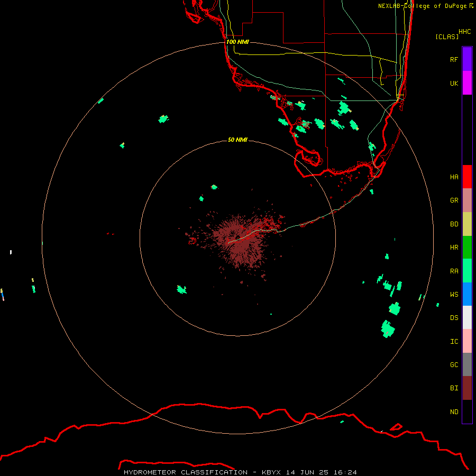The image size is (476, 476).
Task: Click the ND legend label
Action: [454, 411]
